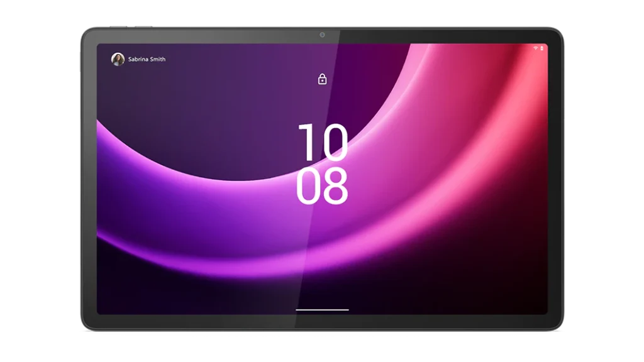Tap the front camera lens on bezel

coord(323,35)
